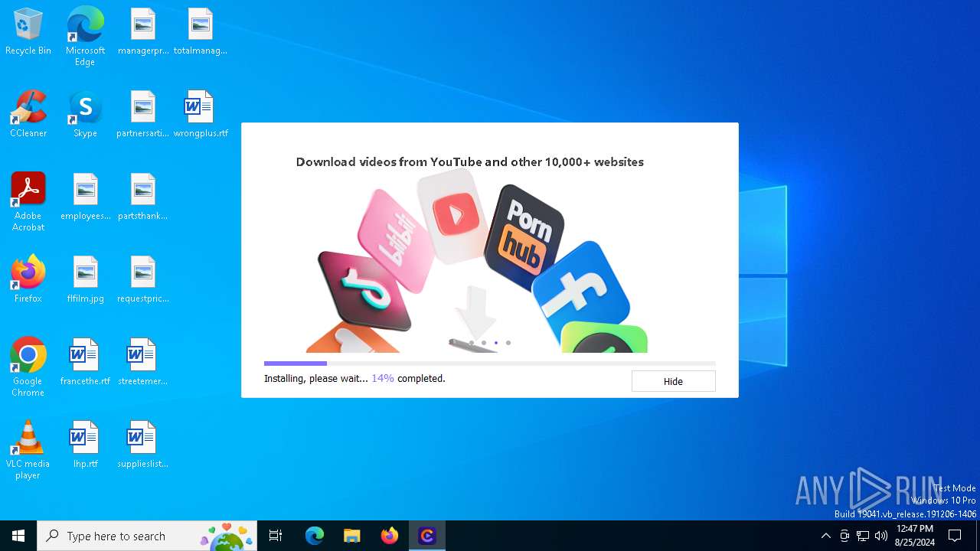Open the Windows Start menu

tap(18, 536)
